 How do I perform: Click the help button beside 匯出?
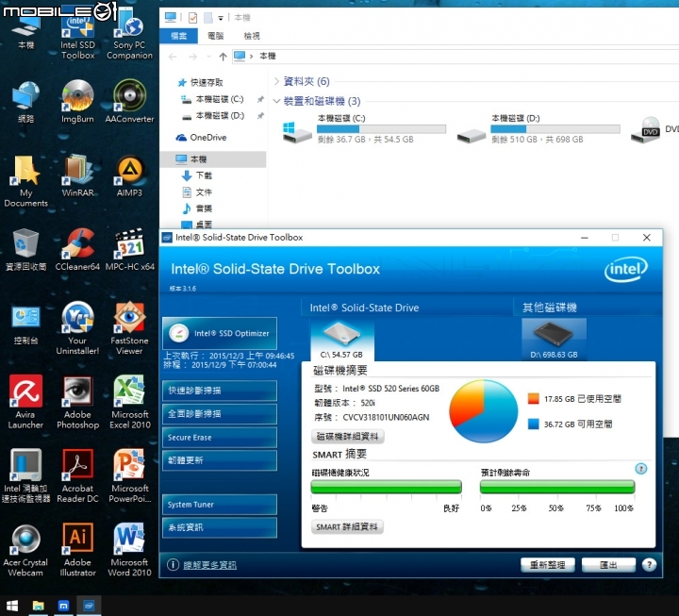point(649,565)
